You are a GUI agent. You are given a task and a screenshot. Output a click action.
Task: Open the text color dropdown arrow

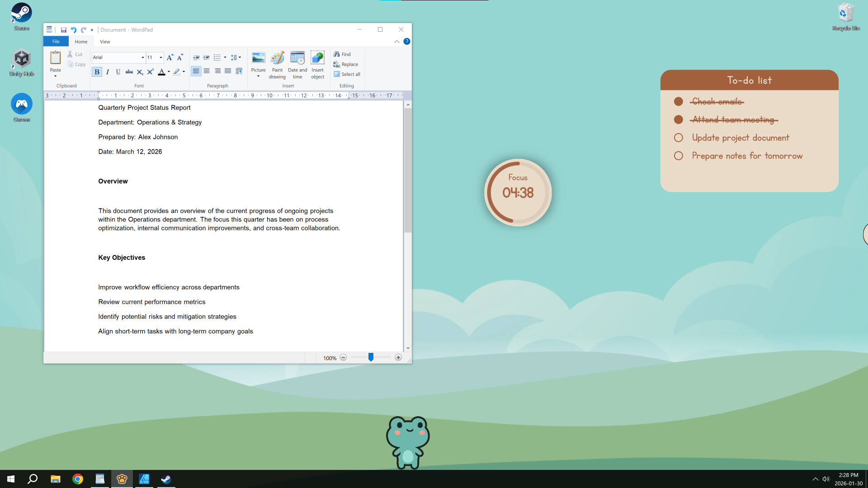(x=168, y=71)
